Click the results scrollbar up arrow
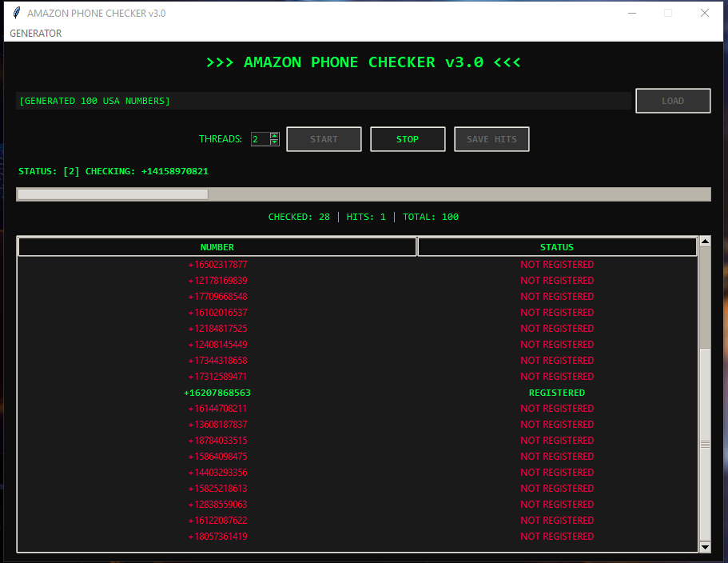This screenshot has height=563, width=728. point(705,241)
